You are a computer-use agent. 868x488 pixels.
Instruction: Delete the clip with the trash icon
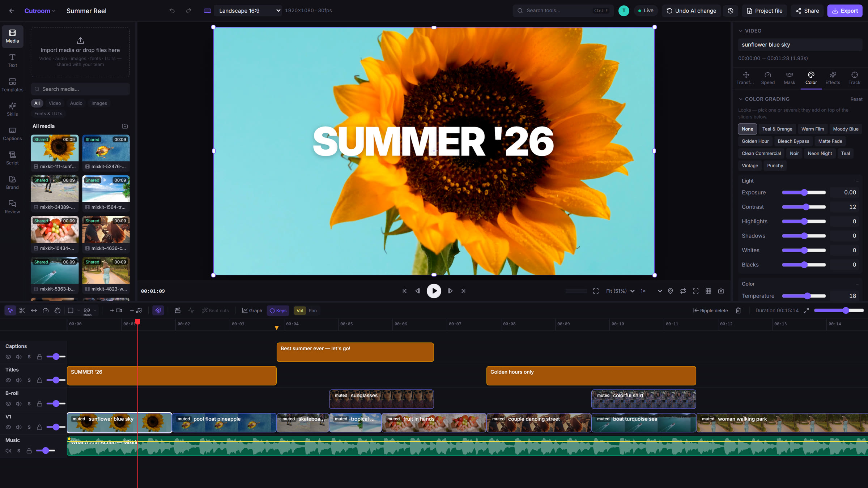pyautogui.click(x=738, y=311)
